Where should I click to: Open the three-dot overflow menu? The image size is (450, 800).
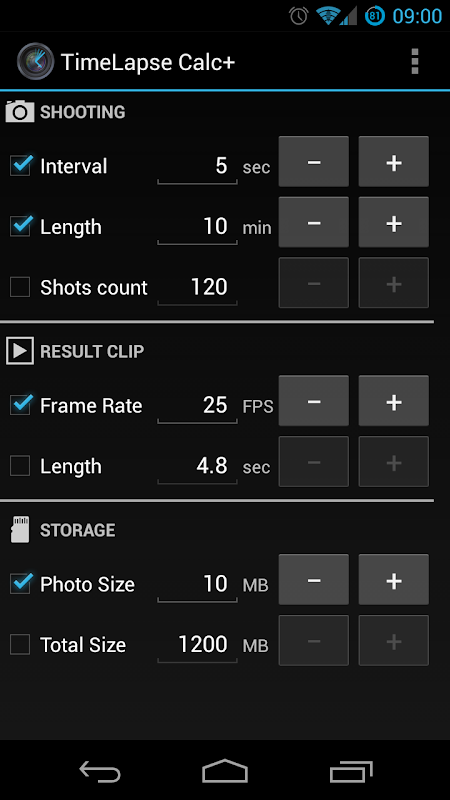414,62
